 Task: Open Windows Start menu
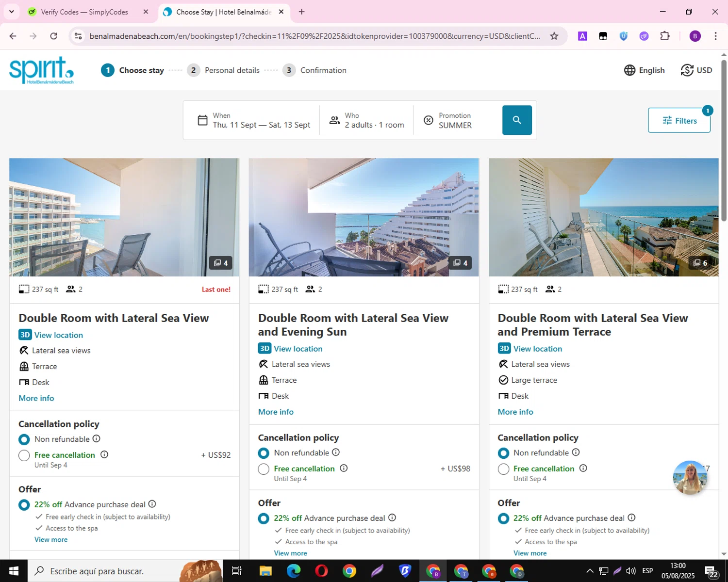click(14, 571)
